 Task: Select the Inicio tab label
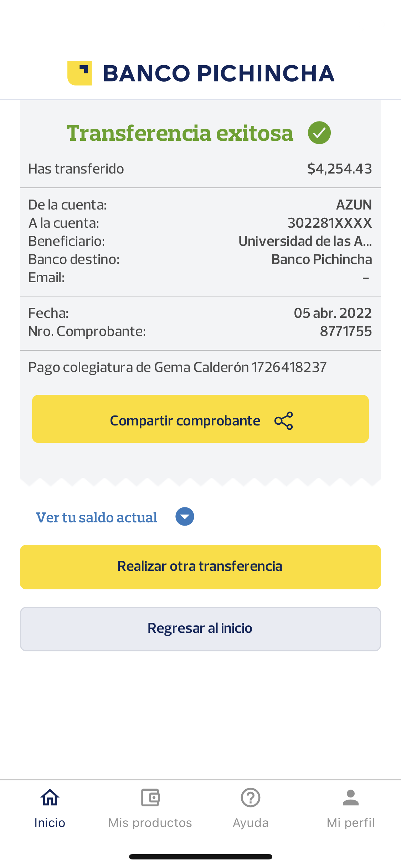[50, 823]
